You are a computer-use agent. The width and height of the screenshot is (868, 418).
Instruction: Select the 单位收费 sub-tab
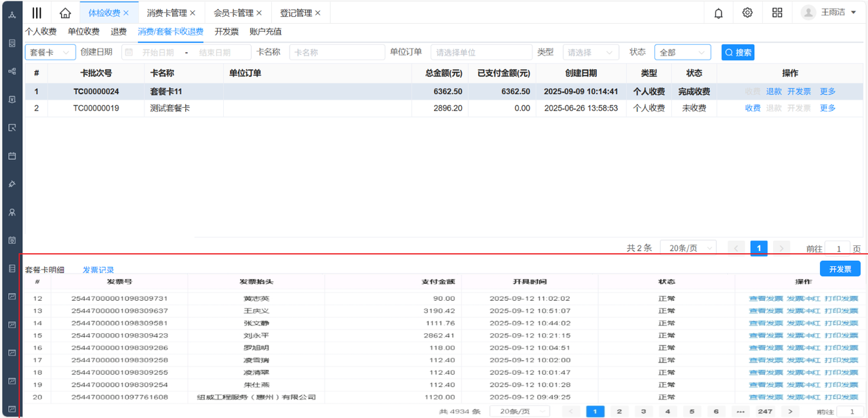tap(83, 31)
